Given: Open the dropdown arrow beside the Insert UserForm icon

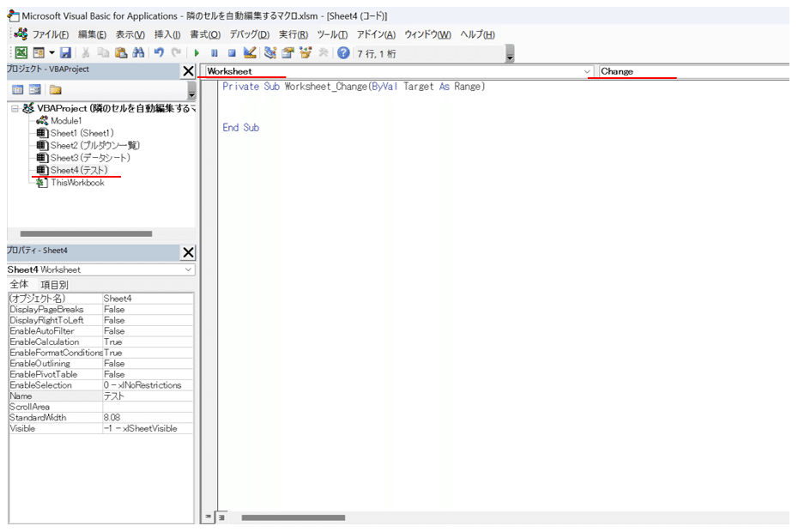Looking at the screenshot, I should [51, 53].
